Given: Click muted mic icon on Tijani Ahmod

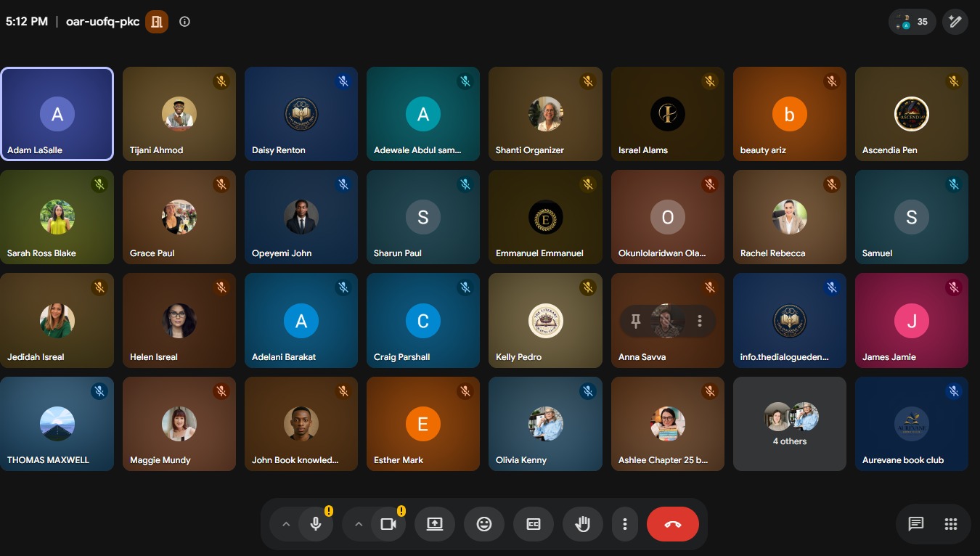Looking at the screenshot, I should [222, 81].
